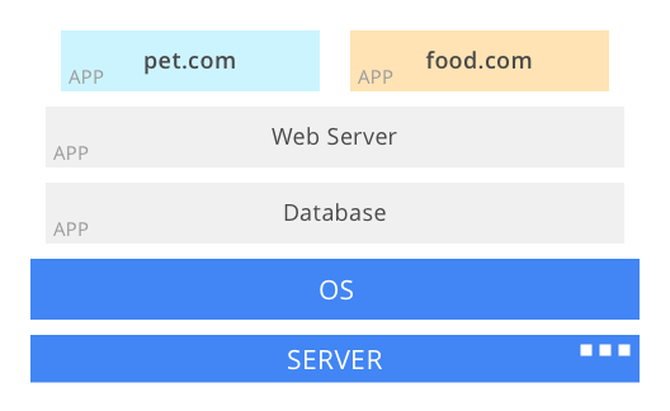The image size is (670, 411).
Task: Select the pet.com title text
Action: pyautogui.click(x=190, y=60)
